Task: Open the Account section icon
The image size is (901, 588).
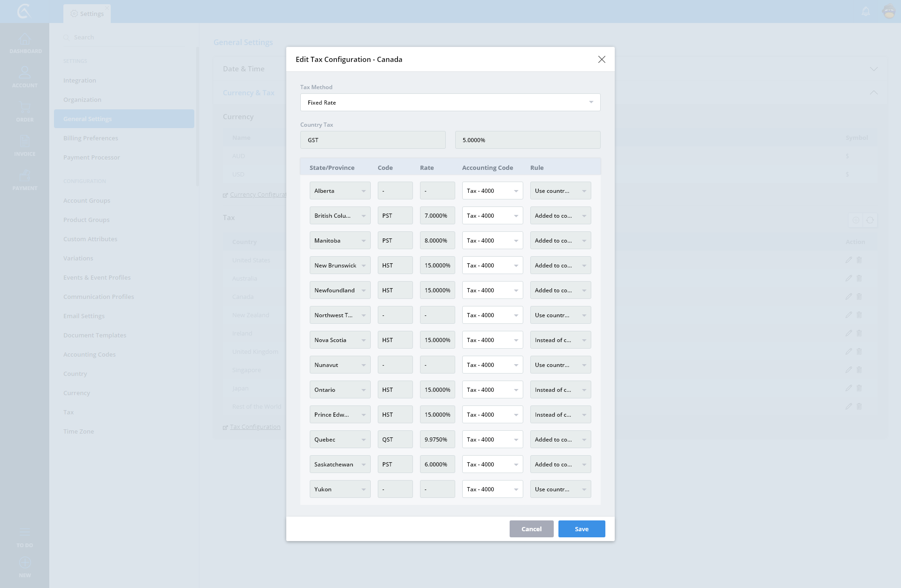Action: click(x=25, y=73)
